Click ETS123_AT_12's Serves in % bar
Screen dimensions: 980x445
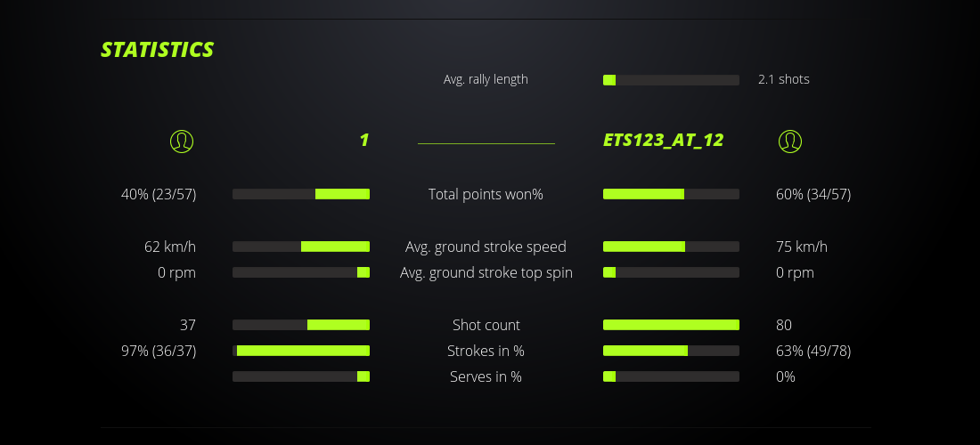click(671, 376)
